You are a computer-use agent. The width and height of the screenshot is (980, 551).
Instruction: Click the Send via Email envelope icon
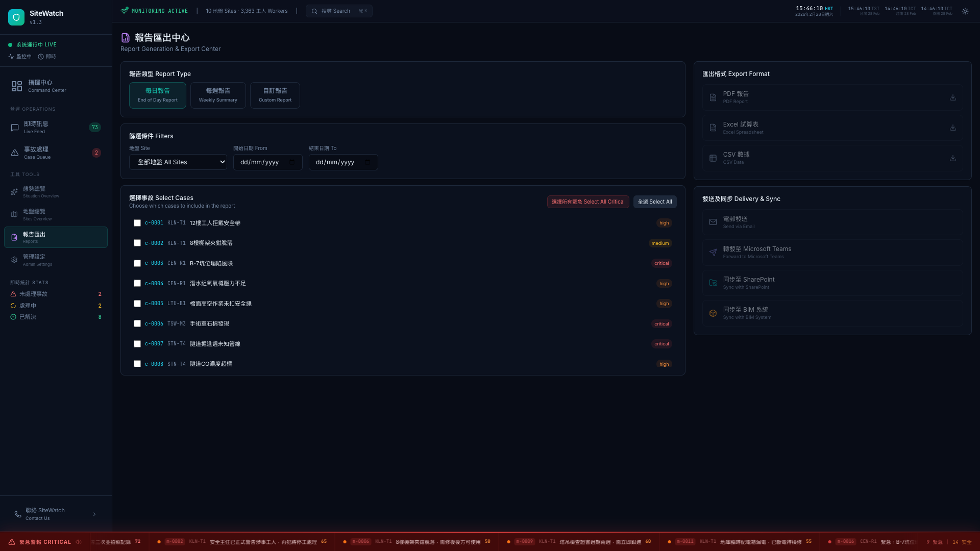[x=713, y=222]
